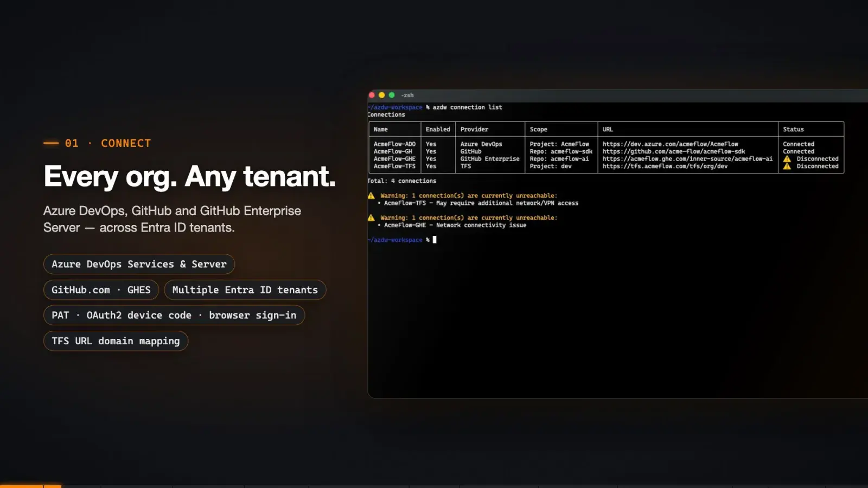Click the warning icon above the AcmeFlow-GHE connectivity message
868x488 pixels.
click(371, 218)
